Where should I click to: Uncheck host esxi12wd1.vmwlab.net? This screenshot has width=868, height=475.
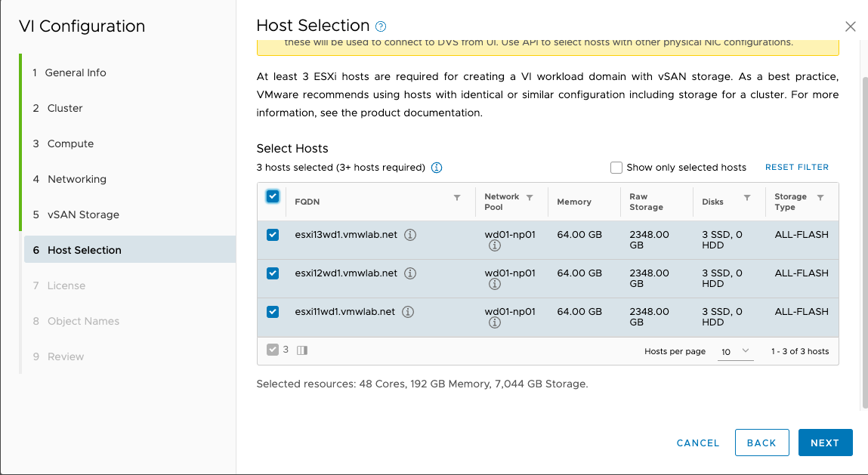pos(273,273)
